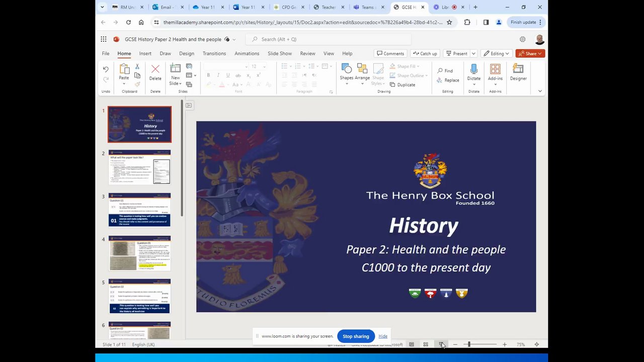This screenshot has height=362, width=644.
Task: Cut selection with scissors icon
Action: [x=137, y=66]
